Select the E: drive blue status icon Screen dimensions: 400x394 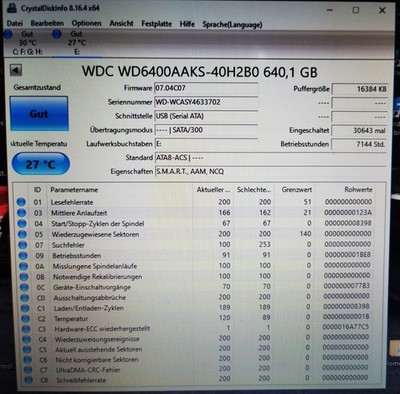(57, 34)
